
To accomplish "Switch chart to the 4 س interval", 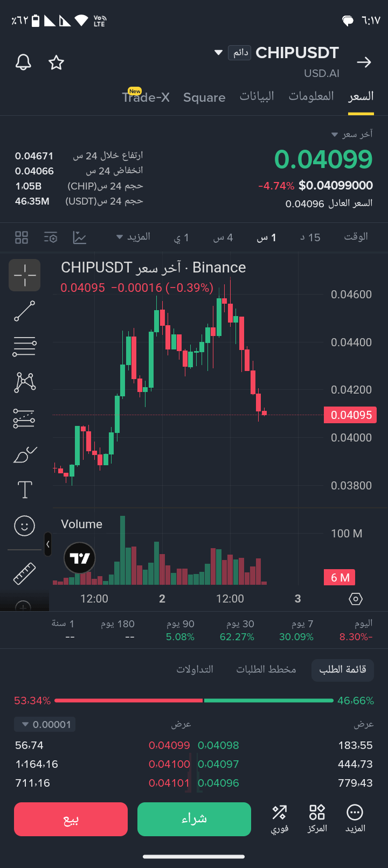I will (223, 237).
